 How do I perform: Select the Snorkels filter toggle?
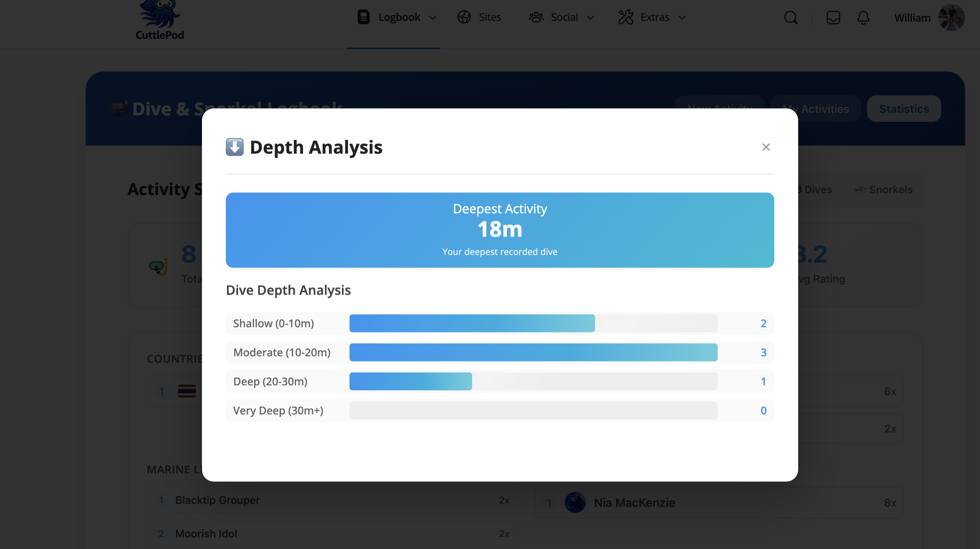pyautogui.click(x=883, y=190)
